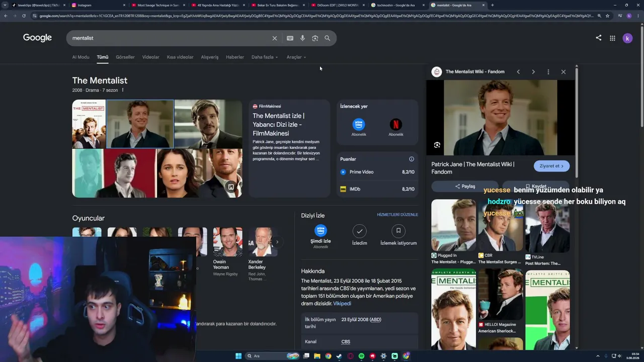Switch to the tochinoshin Google search tab

click(398, 5)
